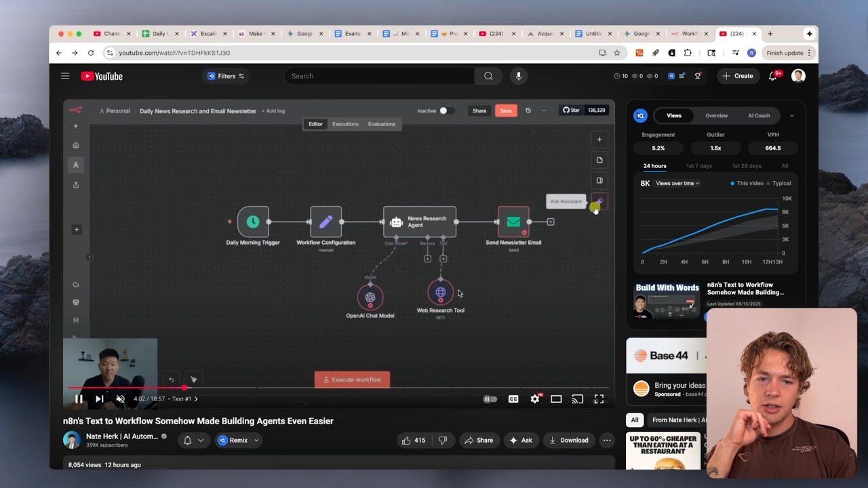Viewport: 868px width, 488px height.
Task: Select the 24 hours range tab
Action: coord(655,166)
